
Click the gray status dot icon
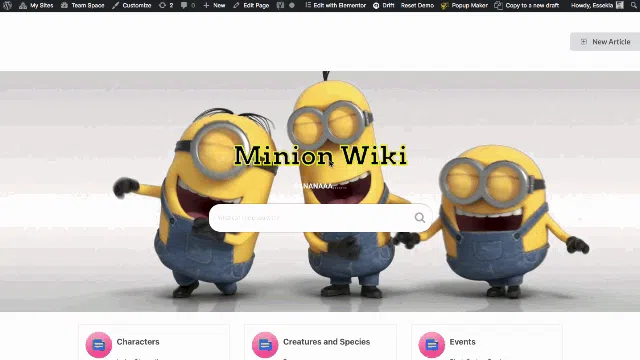click(292, 5)
